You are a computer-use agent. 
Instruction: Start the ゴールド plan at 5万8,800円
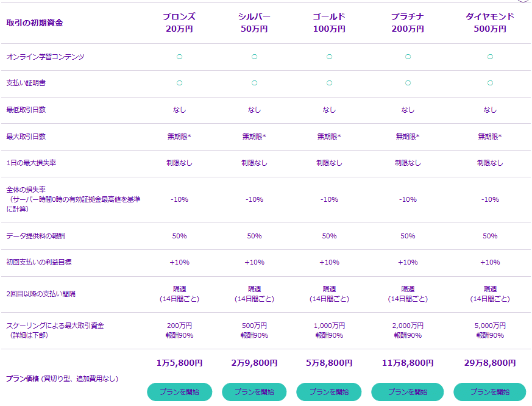[329, 392]
